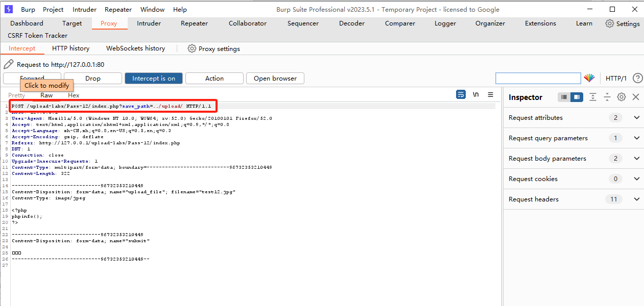This screenshot has width=644, height=306.
Task: Select the Intercept sub-tab
Action: [x=22, y=48]
